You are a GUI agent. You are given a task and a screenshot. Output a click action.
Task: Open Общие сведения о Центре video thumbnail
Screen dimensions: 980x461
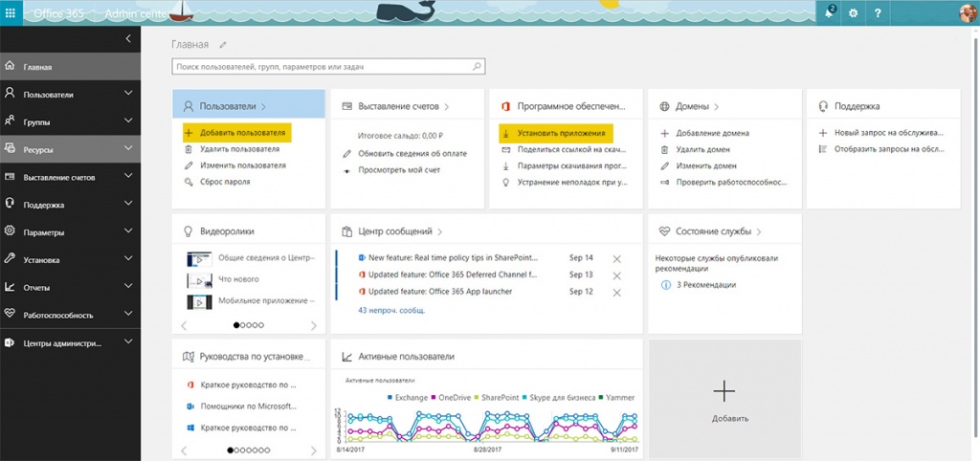(200, 258)
